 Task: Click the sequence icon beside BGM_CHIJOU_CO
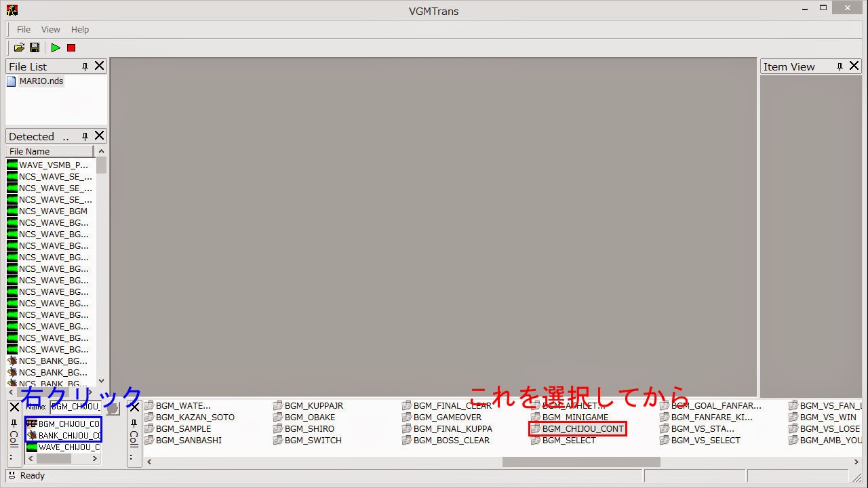click(x=31, y=424)
